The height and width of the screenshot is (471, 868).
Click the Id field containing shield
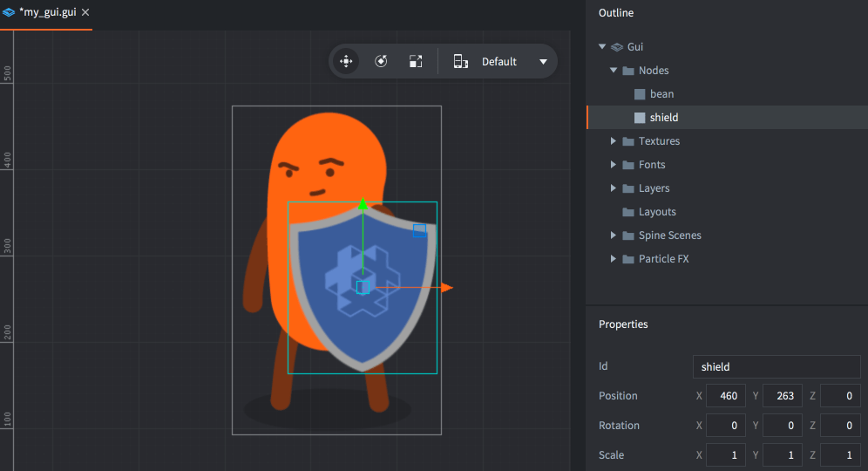tap(776, 366)
